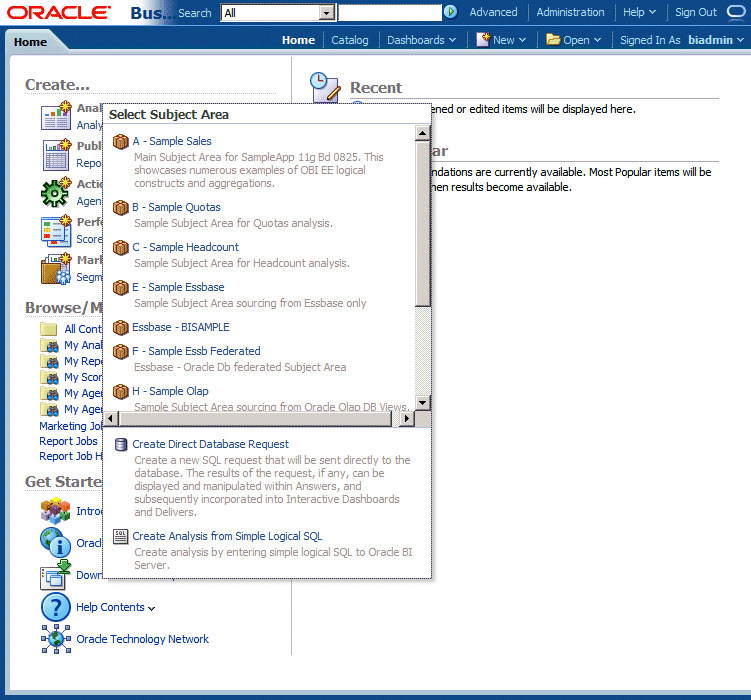Image resolution: width=751 pixels, height=700 pixels.
Task: Click the Oracle logo
Action: (58, 12)
